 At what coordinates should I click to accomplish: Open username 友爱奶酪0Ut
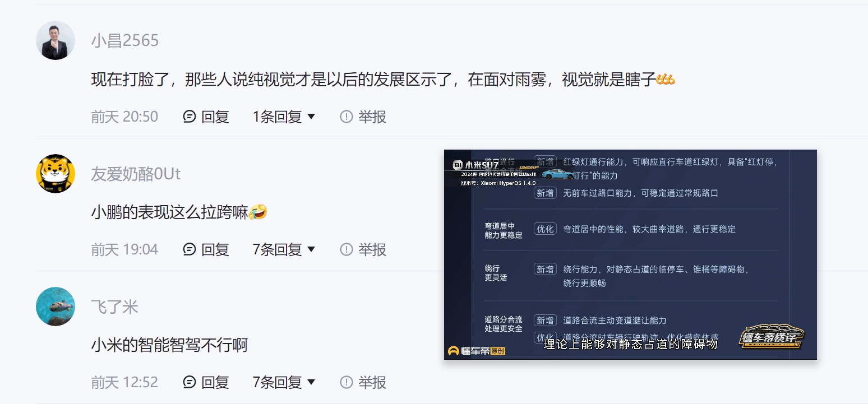(x=136, y=174)
